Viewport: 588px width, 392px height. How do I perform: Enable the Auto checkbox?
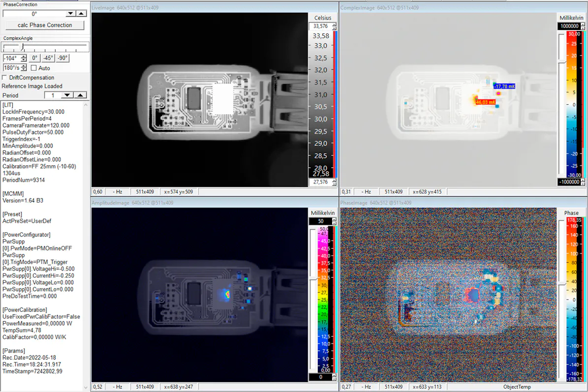coord(34,68)
